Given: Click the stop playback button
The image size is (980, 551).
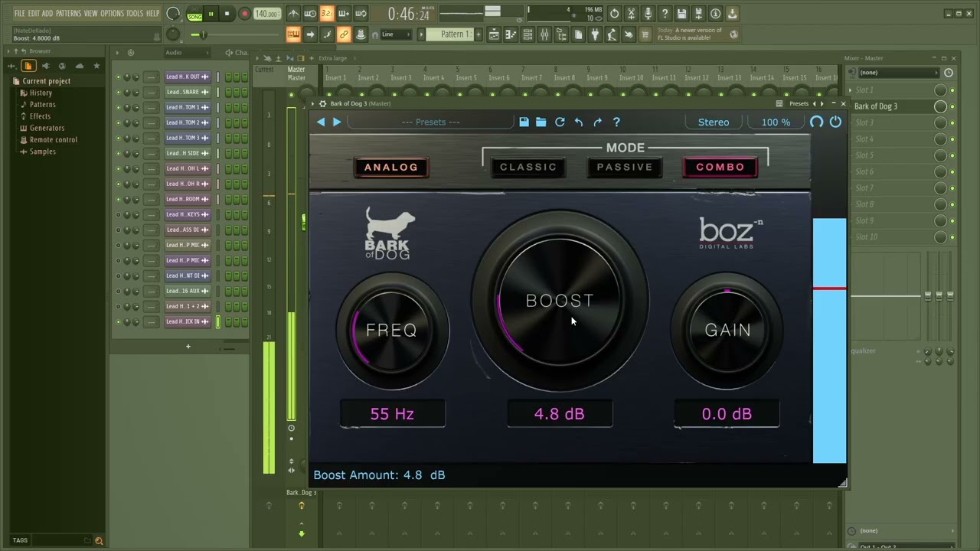Looking at the screenshot, I should [227, 13].
